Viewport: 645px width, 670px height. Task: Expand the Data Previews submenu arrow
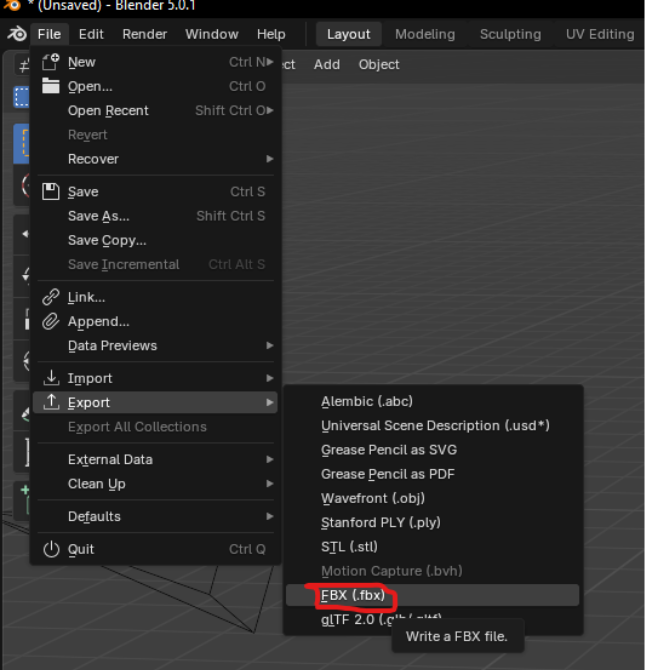point(270,345)
